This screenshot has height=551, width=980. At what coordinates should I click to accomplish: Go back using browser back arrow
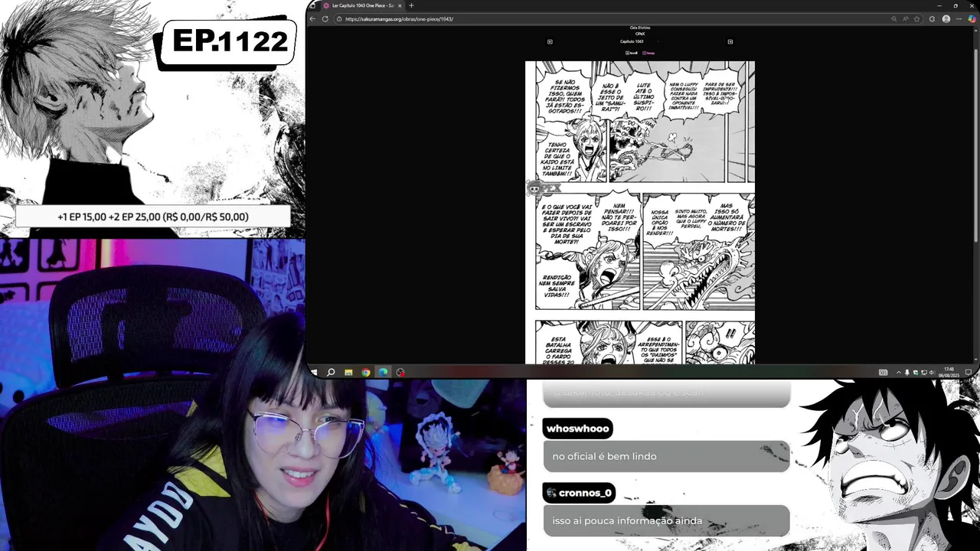pos(312,18)
